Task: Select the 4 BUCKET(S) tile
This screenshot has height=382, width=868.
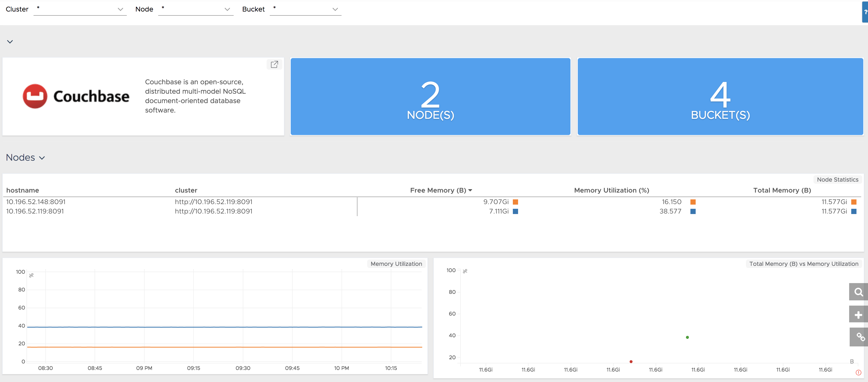Action: [720, 97]
